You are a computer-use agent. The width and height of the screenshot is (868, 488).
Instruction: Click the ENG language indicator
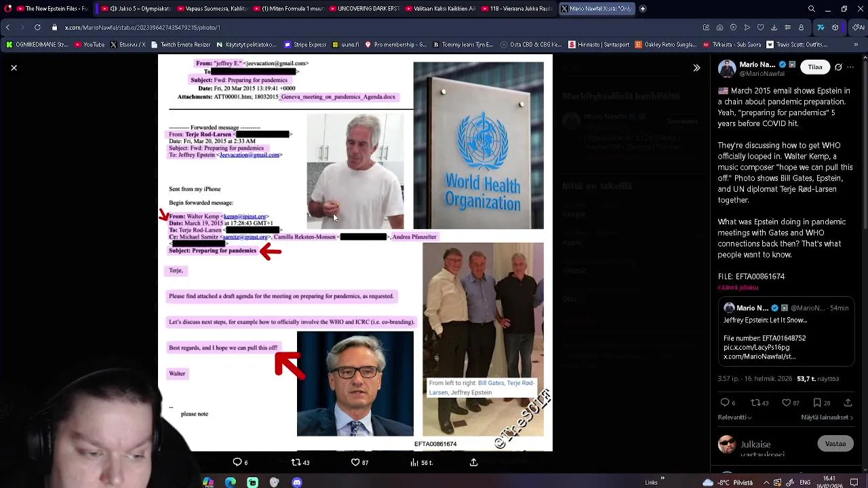pyautogui.click(x=805, y=483)
